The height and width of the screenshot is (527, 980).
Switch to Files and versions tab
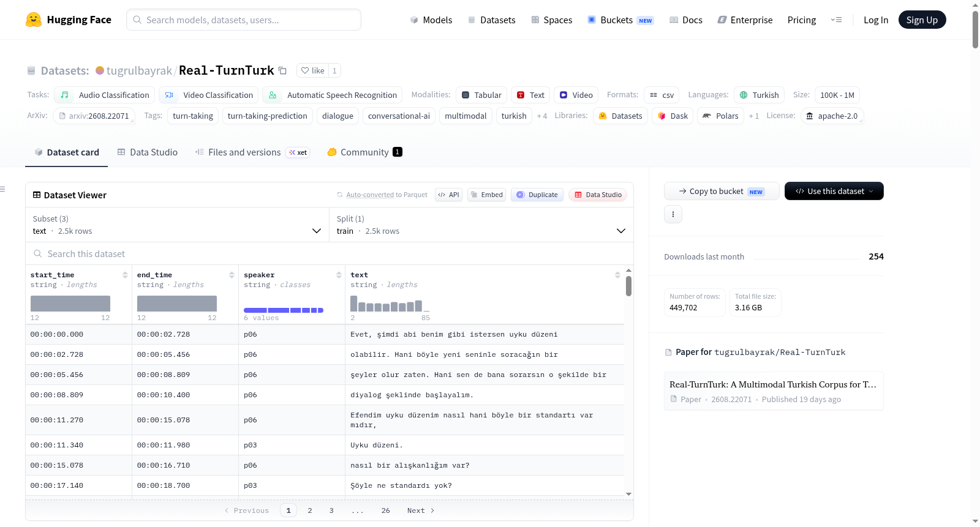point(252,152)
